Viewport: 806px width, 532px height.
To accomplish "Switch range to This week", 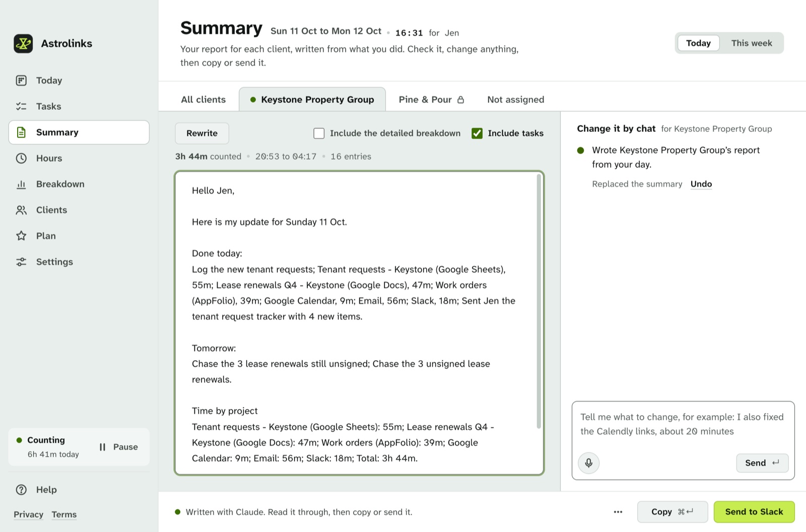I will coord(752,43).
